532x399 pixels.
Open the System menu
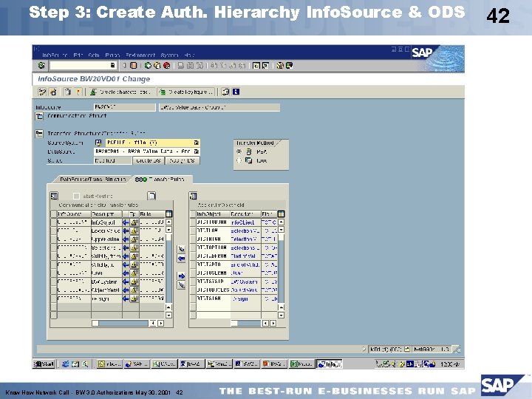point(169,55)
